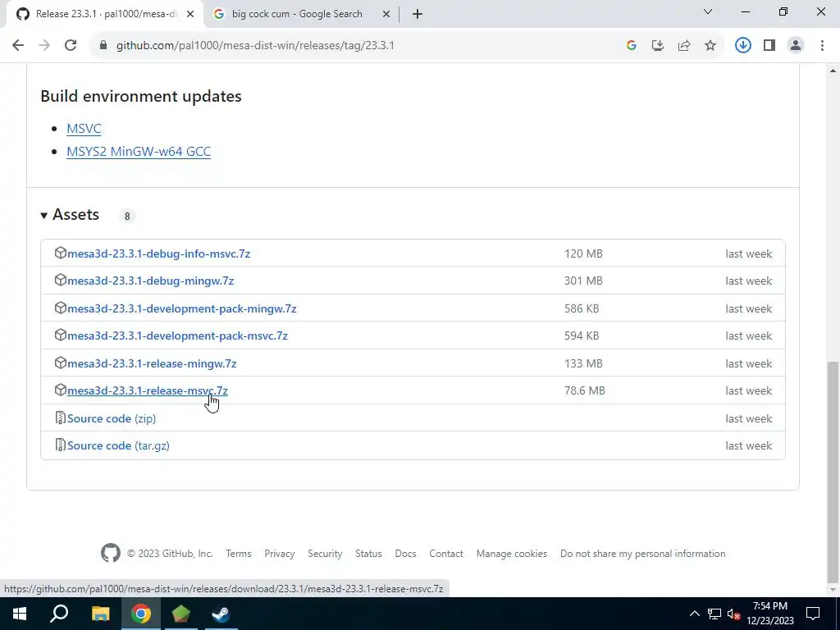
Task: Open Google icon in address bar
Action: pyautogui.click(x=631, y=46)
